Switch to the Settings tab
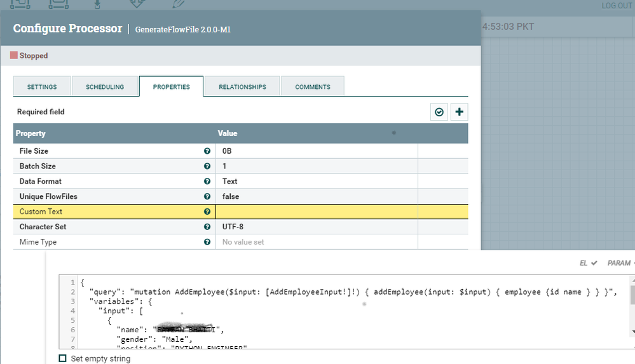The height and width of the screenshot is (364, 635). pos(42,86)
